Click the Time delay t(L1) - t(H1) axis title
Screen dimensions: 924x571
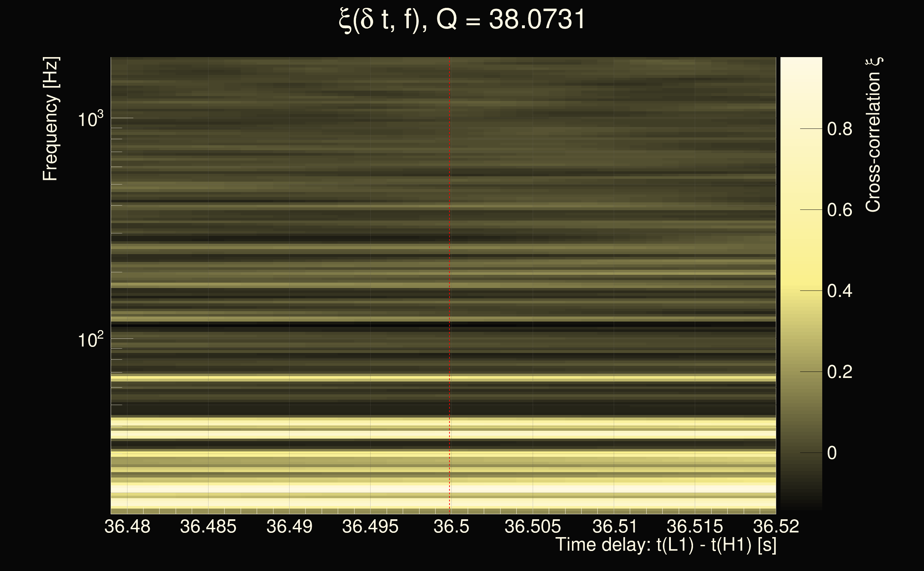pos(666,545)
